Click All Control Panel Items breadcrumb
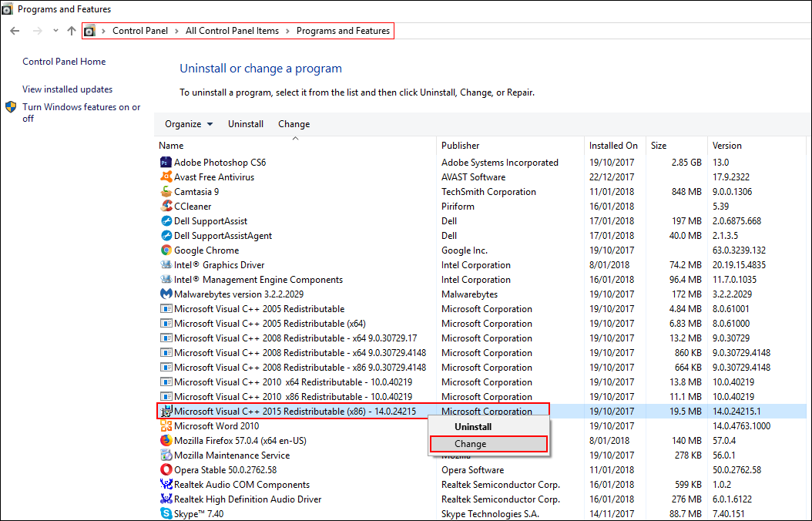812x521 pixels. [232, 31]
